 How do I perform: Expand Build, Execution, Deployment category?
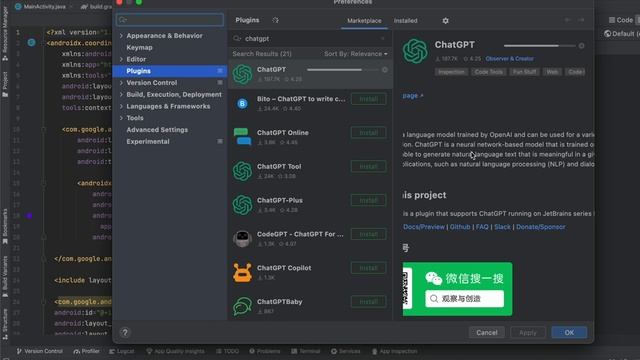121,94
